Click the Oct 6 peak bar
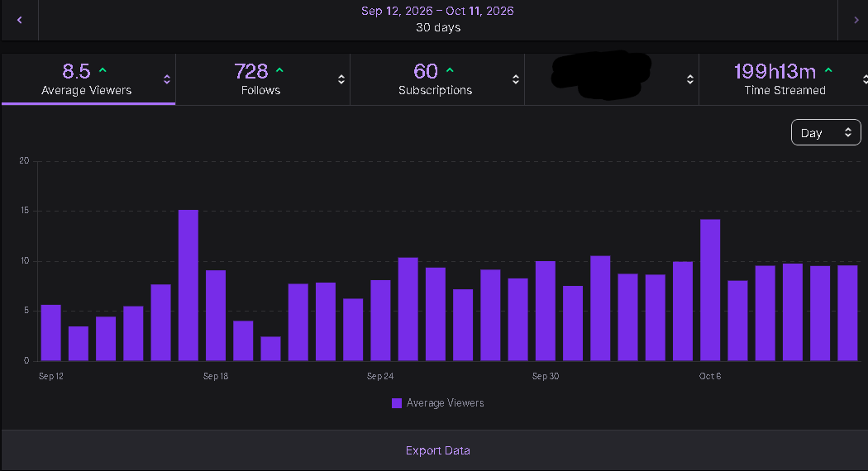The image size is (868, 471). coord(710,290)
